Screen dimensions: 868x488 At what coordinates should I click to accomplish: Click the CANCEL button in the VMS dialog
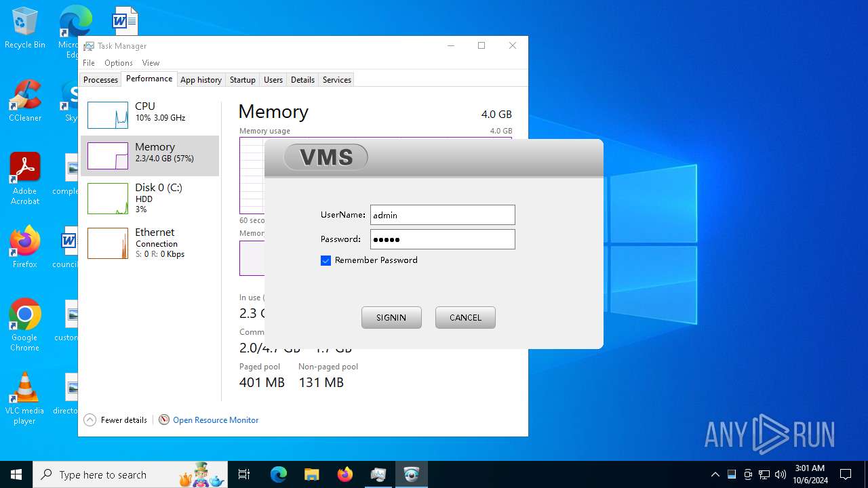point(465,317)
